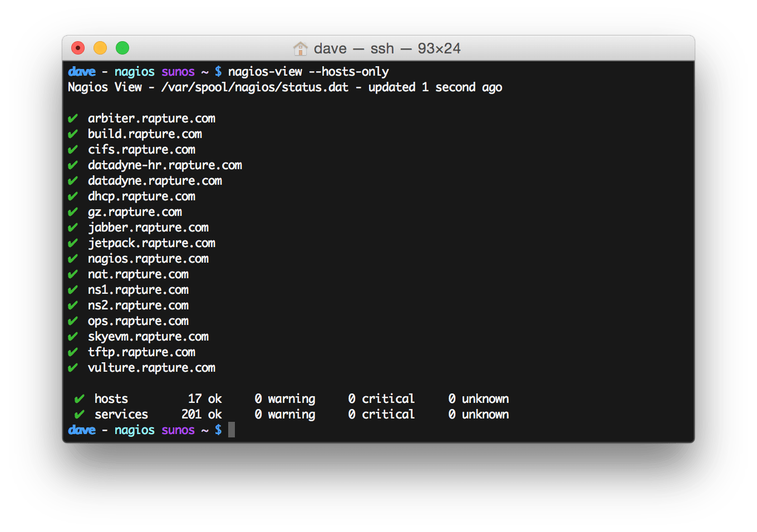Screen dimensions: 757x532
Task: Click the terminal cursor block at bottom prompt
Action: (232, 430)
